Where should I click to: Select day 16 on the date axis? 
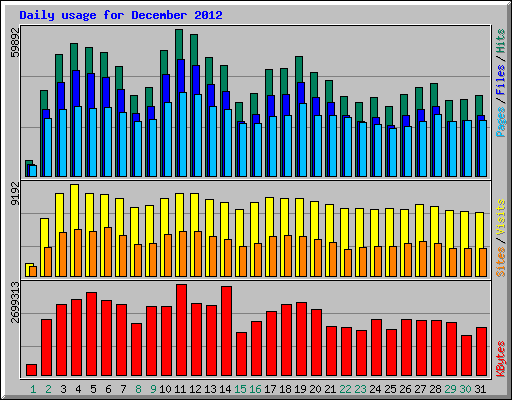click(x=255, y=389)
